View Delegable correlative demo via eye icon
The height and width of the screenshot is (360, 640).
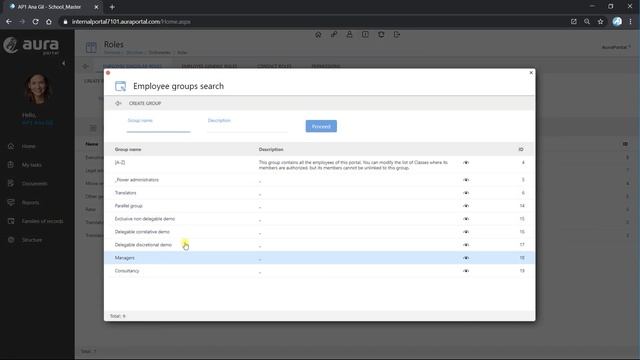point(466,232)
